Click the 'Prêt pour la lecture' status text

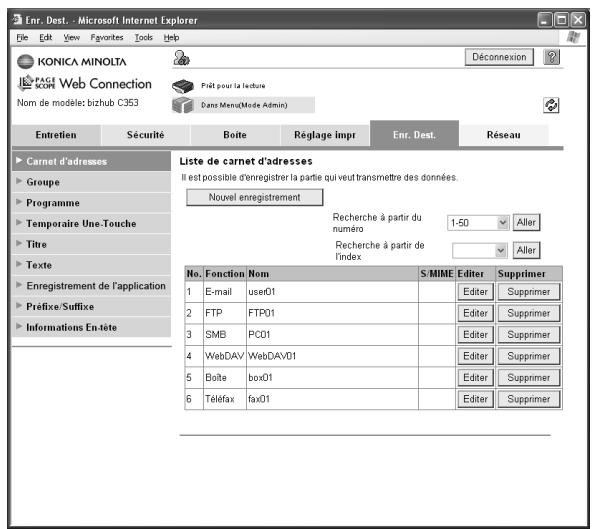pos(233,86)
